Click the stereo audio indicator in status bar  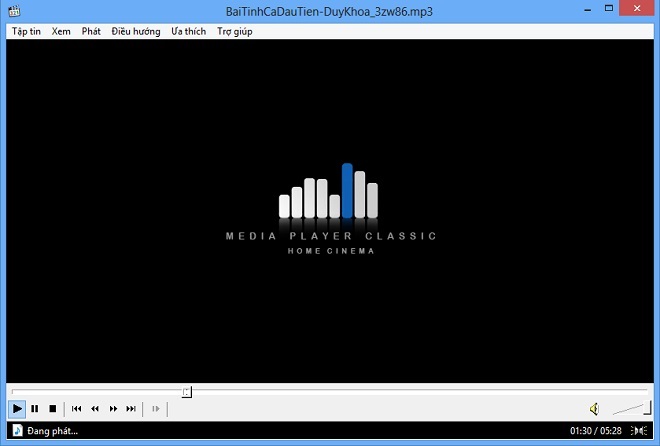639,431
